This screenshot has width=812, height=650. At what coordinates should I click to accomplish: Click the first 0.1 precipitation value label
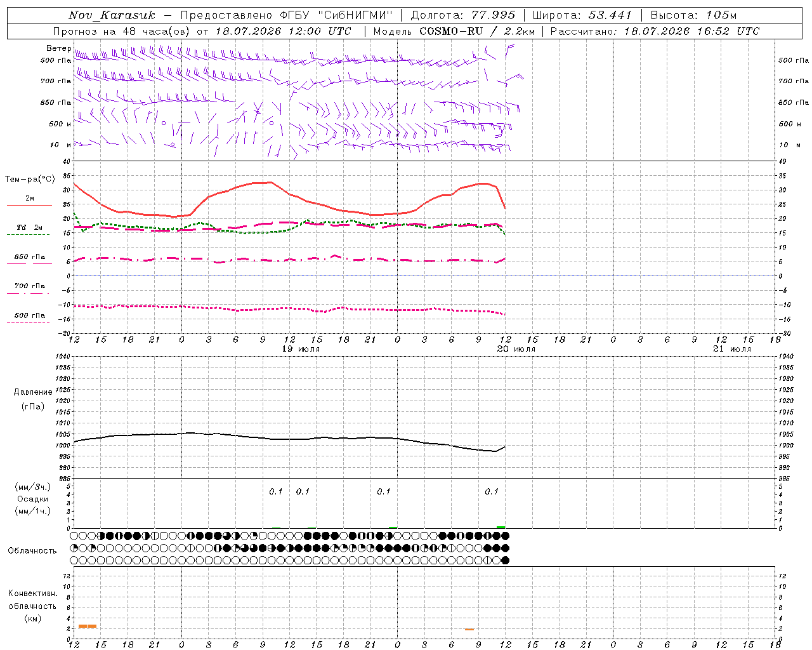point(276,492)
